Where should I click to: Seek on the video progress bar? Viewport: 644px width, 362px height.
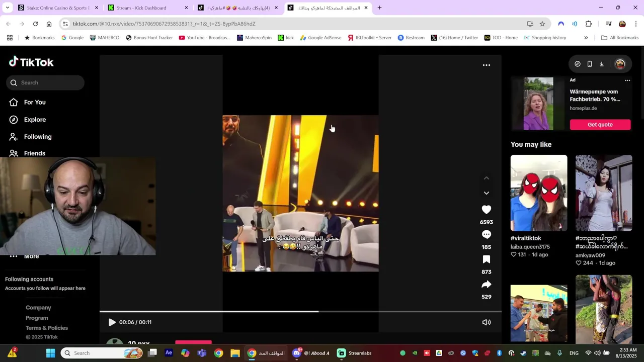pos(300,311)
